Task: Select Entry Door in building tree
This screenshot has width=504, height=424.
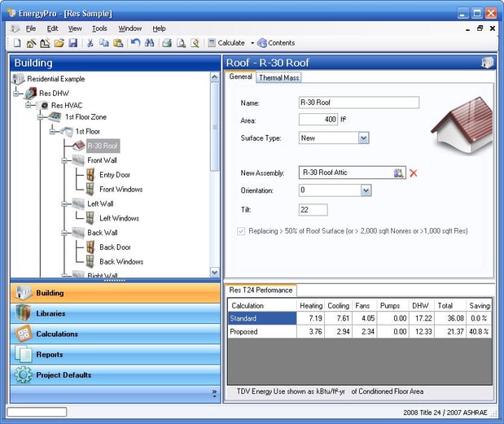Action: pyautogui.click(x=114, y=175)
